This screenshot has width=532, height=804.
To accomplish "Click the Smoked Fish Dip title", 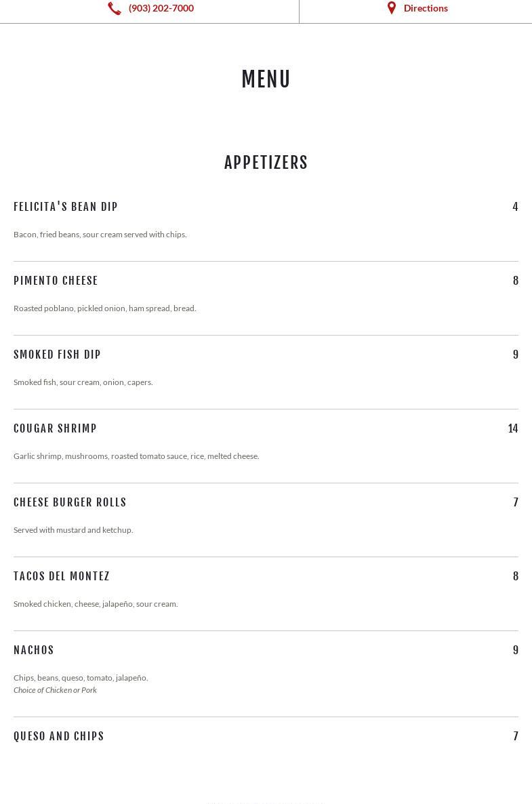I will [57, 355].
